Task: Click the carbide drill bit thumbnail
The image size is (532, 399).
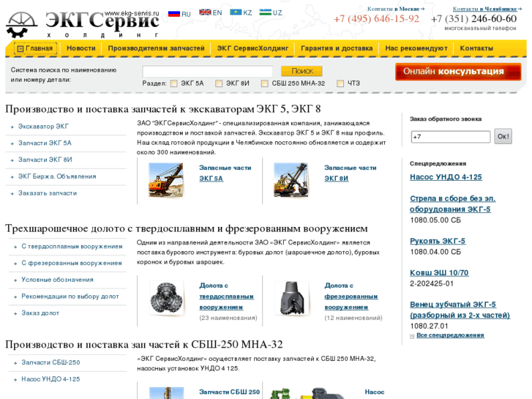Action: 166,298
